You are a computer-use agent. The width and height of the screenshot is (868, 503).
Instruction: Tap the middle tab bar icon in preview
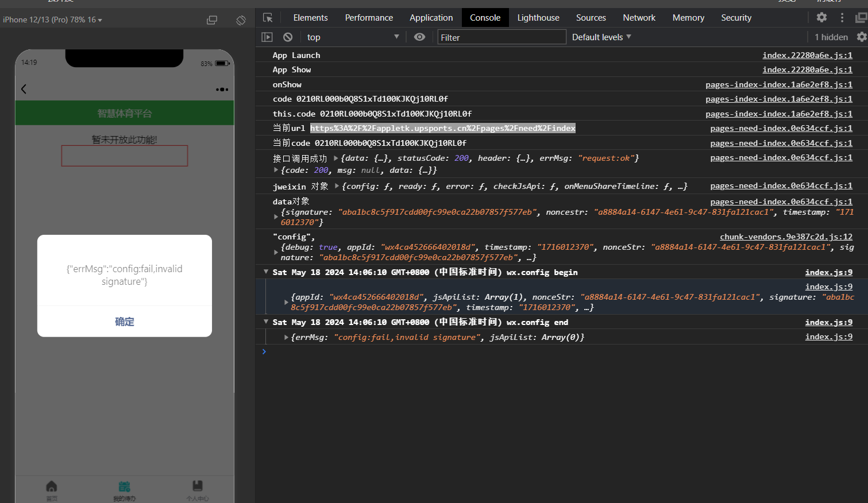pyautogui.click(x=124, y=487)
